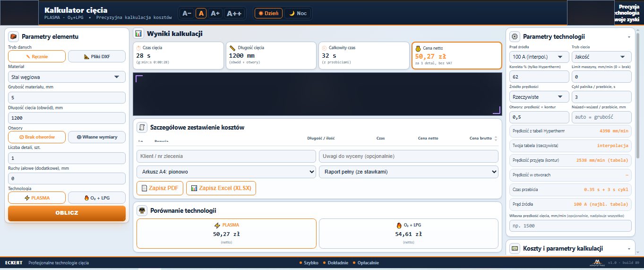Switch to Noc dark theme

[298, 13]
